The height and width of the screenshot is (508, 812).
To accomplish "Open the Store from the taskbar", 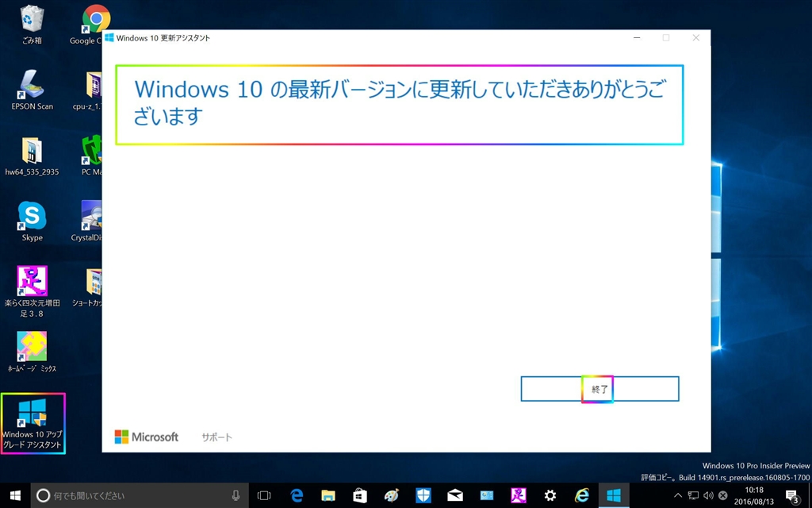I will [360, 495].
